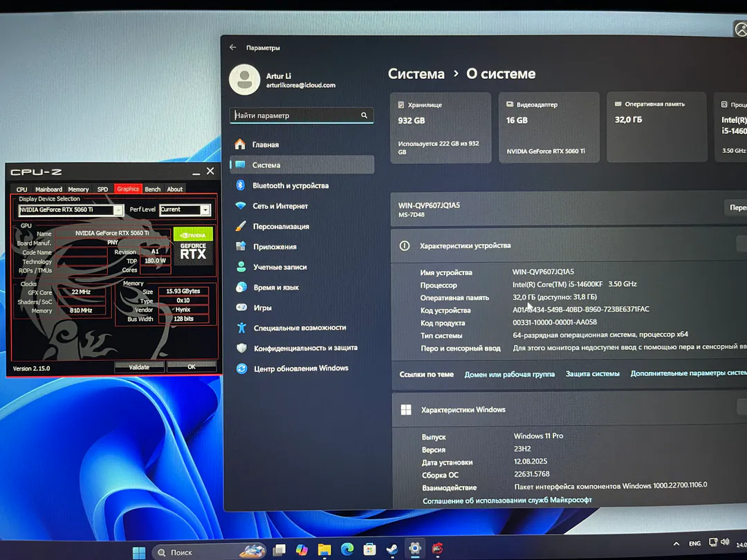Viewport: 747px width, 560px height.
Task: Open the About tab in CPU-Z
Action: coord(175,189)
